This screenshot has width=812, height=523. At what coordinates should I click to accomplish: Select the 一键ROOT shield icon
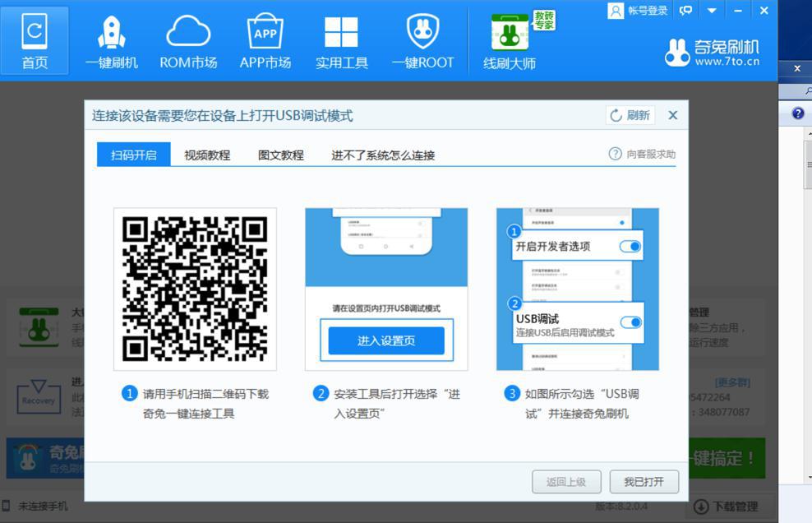422,43
